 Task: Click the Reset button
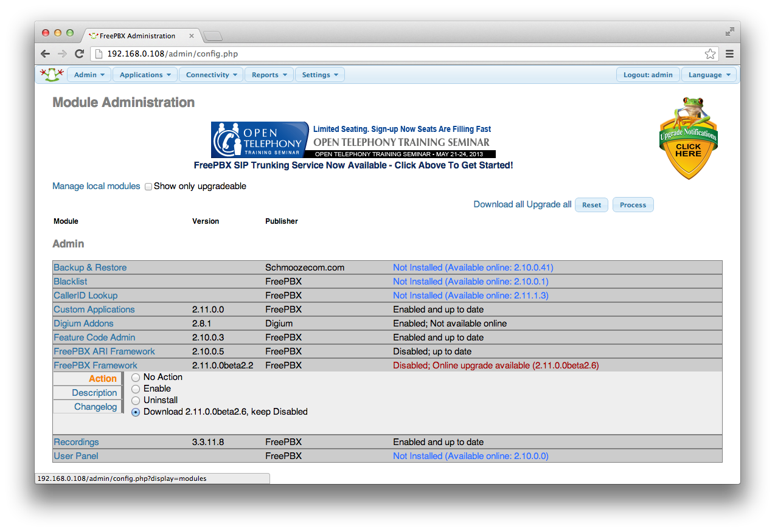(591, 205)
